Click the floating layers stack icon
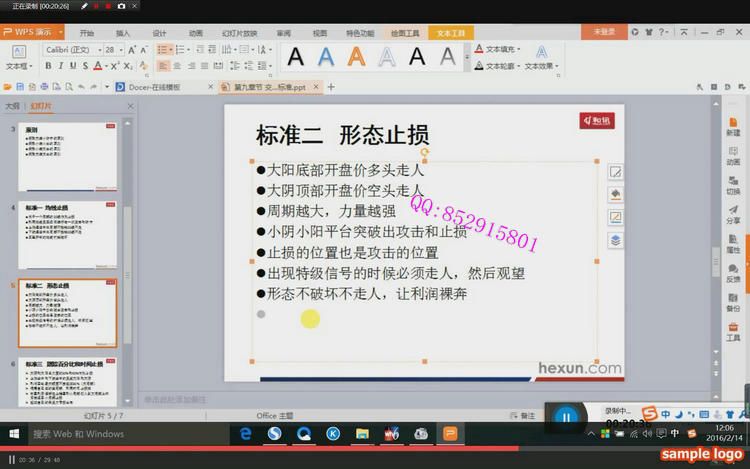The image size is (750, 469). coord(616,239)
